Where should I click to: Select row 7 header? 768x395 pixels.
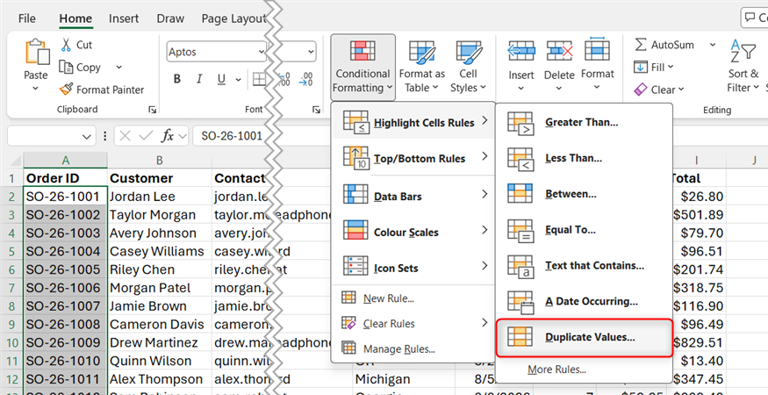[11, 288]
